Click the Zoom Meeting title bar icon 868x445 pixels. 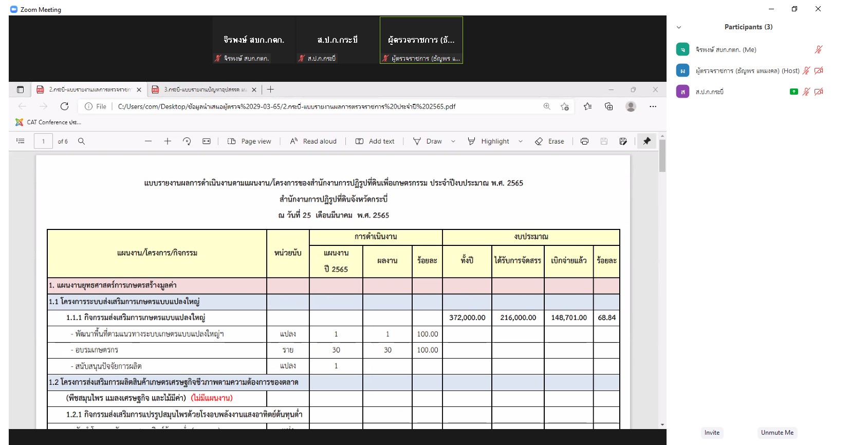click(14, 9)
